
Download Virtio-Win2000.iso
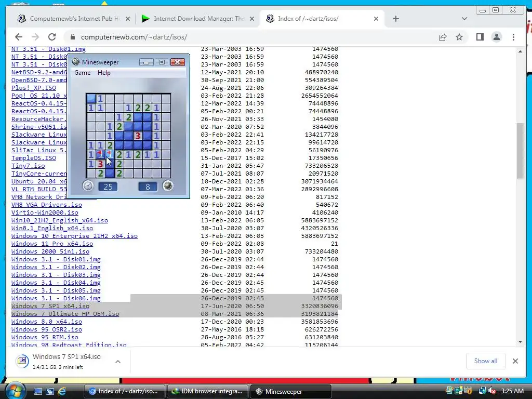(45, 212)
